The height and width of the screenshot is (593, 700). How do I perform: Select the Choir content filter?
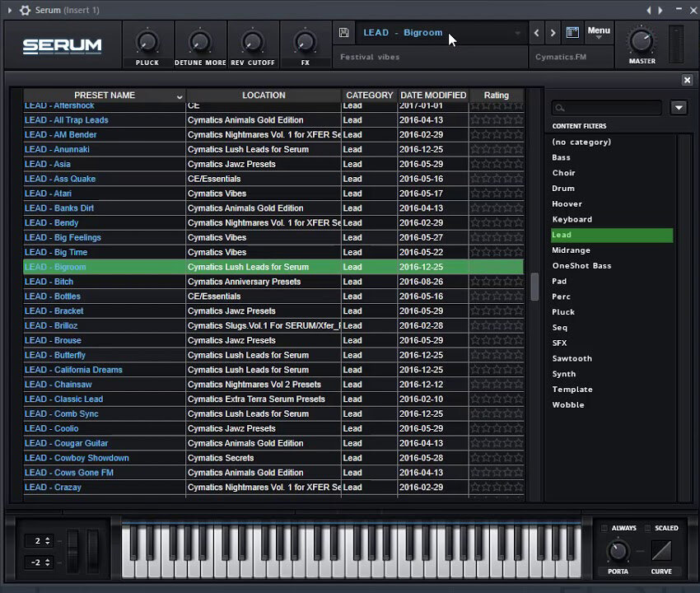(x=563, y=173)
